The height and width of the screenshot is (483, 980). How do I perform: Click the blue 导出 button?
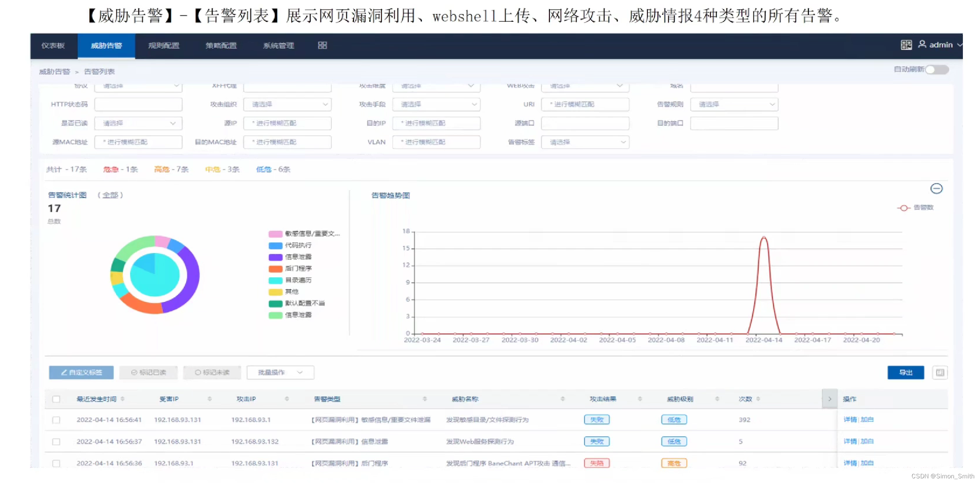(x=905, y=373)
